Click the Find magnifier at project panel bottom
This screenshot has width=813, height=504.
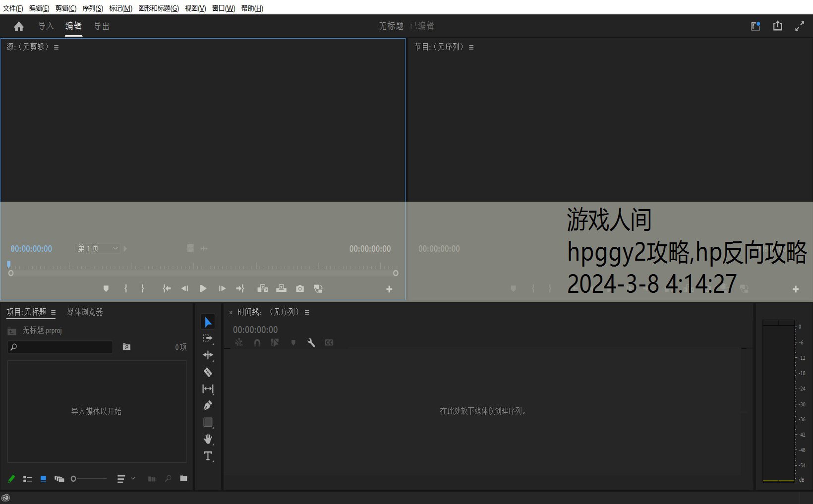point(168,479)
